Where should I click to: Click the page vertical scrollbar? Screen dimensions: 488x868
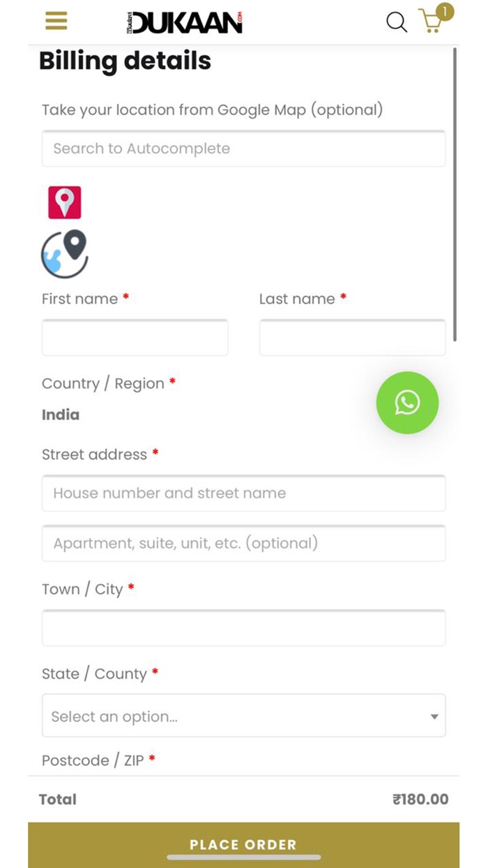[x=455, y=195]
